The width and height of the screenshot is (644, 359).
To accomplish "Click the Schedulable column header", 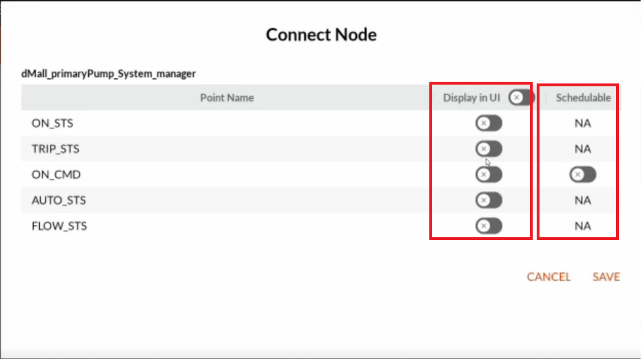I will (583, 98).
